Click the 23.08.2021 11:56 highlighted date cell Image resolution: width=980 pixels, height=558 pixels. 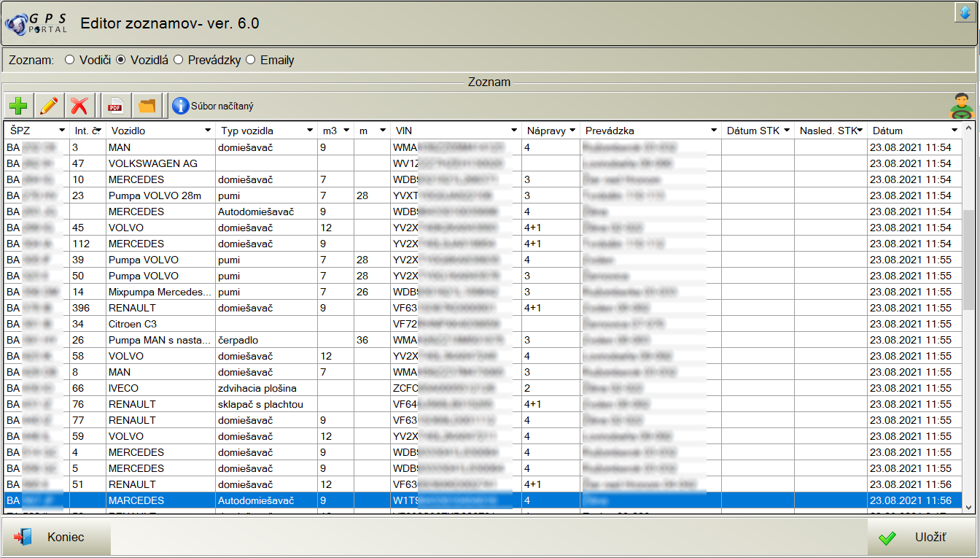pos(915,500)
